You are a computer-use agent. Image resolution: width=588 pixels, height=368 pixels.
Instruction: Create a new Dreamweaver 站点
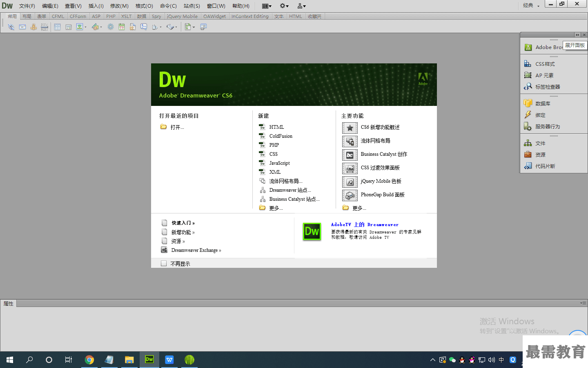click(290, 190)
